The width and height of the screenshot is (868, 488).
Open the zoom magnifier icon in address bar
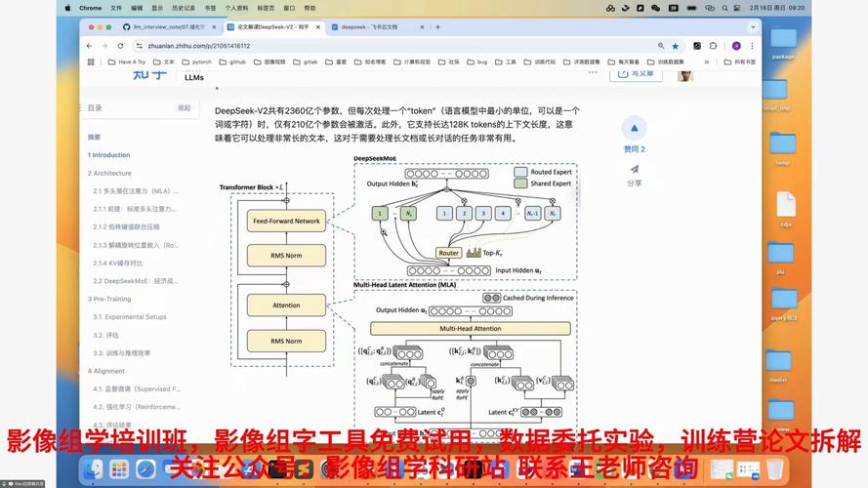[661, 46]
